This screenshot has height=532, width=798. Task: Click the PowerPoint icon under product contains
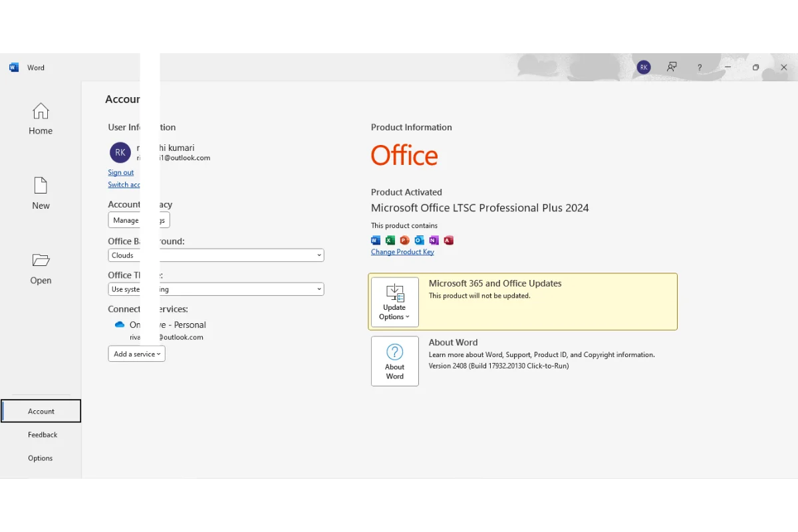click(404, 240)
